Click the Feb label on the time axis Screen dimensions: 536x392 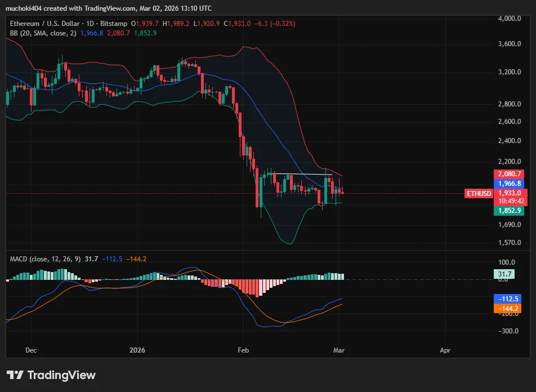[243, 350]
